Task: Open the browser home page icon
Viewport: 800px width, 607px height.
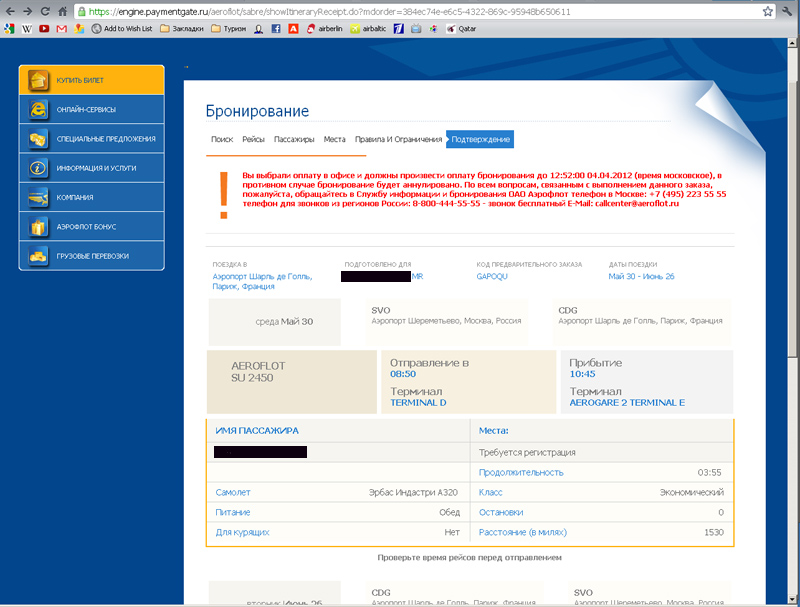Action: tap(62, 11)
